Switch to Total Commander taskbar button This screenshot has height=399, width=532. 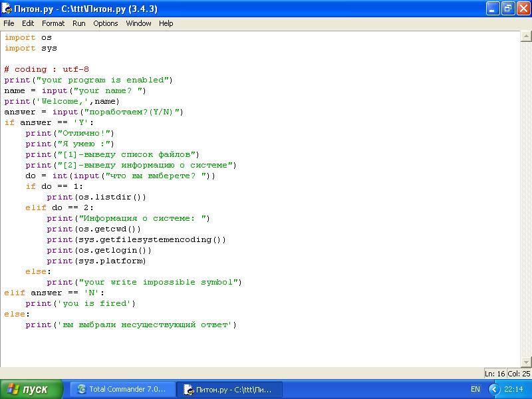[123, 389]
